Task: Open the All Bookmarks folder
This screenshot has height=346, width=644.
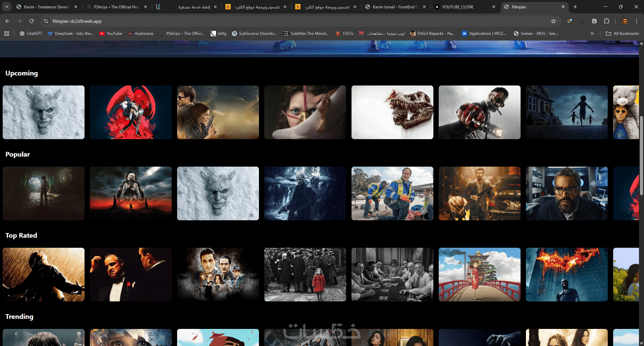Action: (623, 34)
